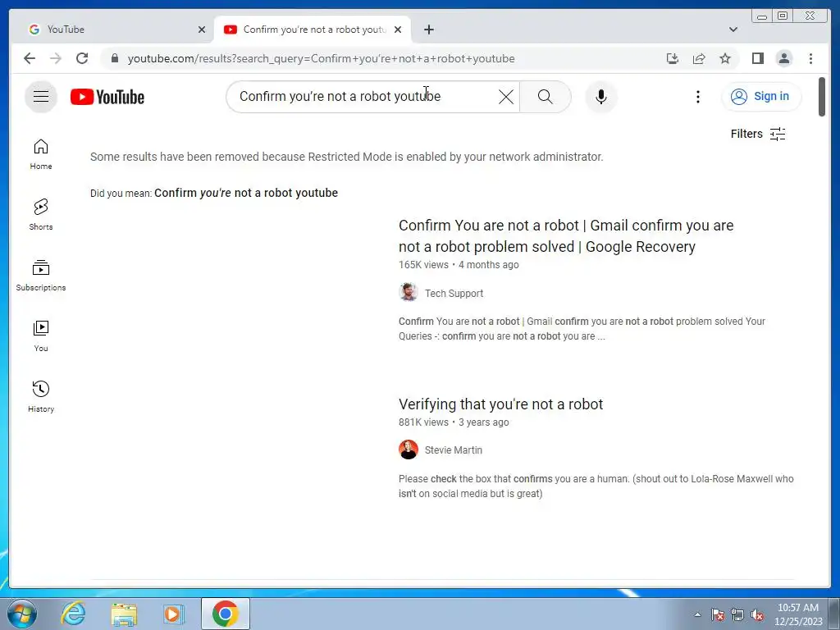The image size is (840, 630).
Task: Click the address bar URL
Action: [321, 58]
